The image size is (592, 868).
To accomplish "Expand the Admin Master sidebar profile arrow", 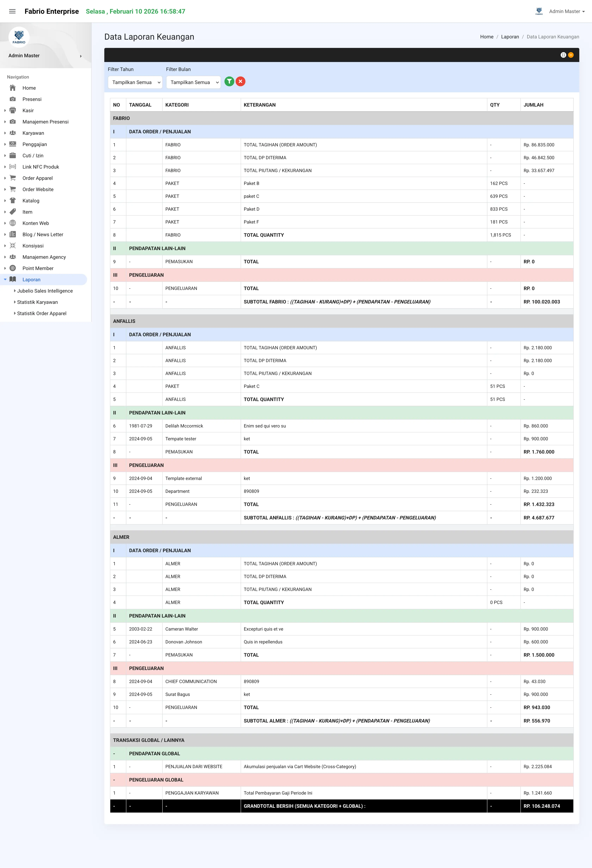I will coord(81,56).
